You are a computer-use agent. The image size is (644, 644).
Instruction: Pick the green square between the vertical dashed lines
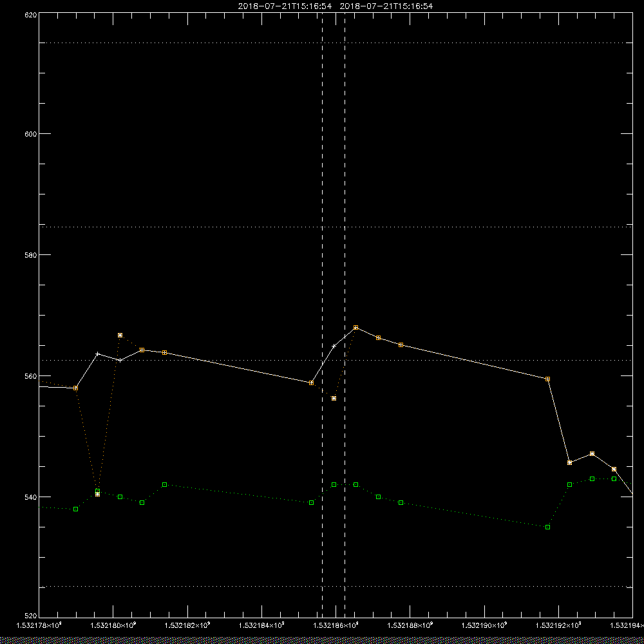(x=334, y=485)
